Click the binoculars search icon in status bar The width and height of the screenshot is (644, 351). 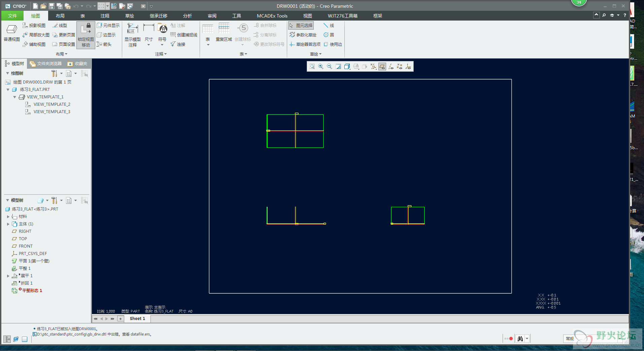coord(520,339)
